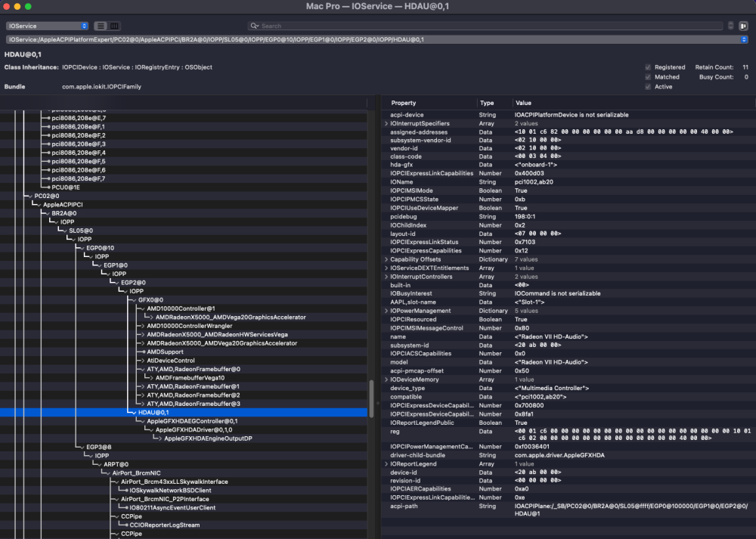Toggle the Registered checkbox

pos(648,67)
